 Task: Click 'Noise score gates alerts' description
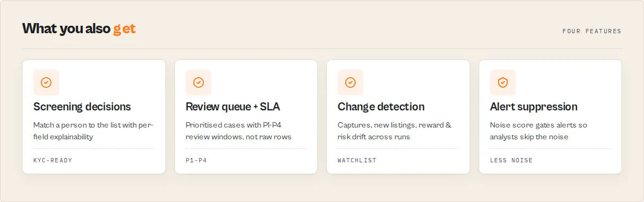click(538, 131)
